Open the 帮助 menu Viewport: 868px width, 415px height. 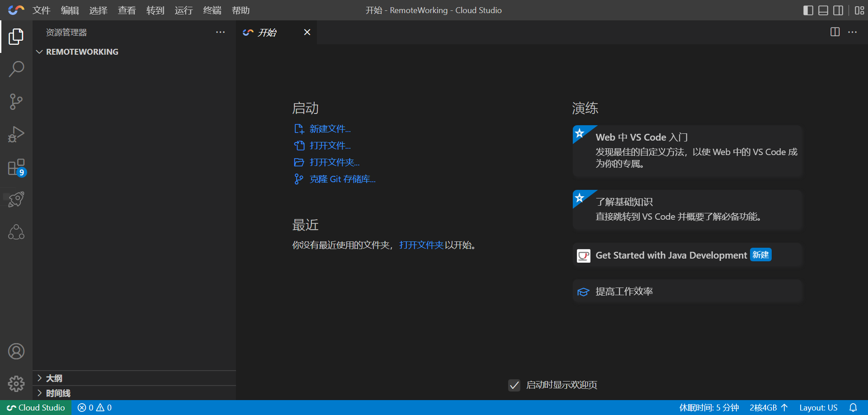[x=241, y=10]
